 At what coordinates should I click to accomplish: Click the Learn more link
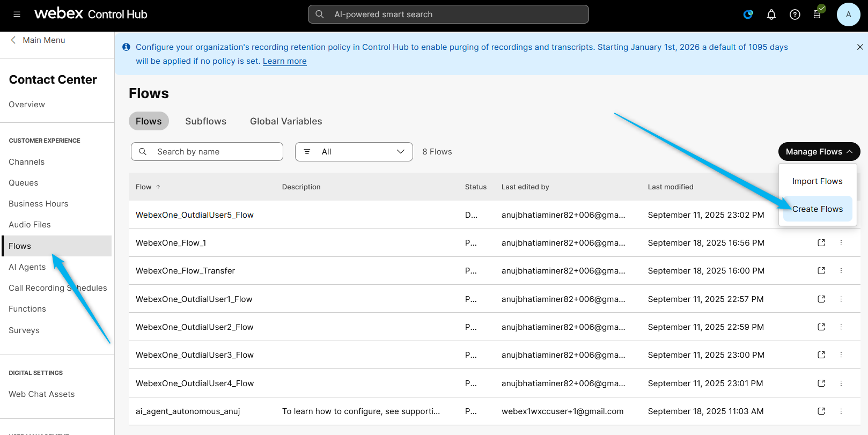point(284,61)
